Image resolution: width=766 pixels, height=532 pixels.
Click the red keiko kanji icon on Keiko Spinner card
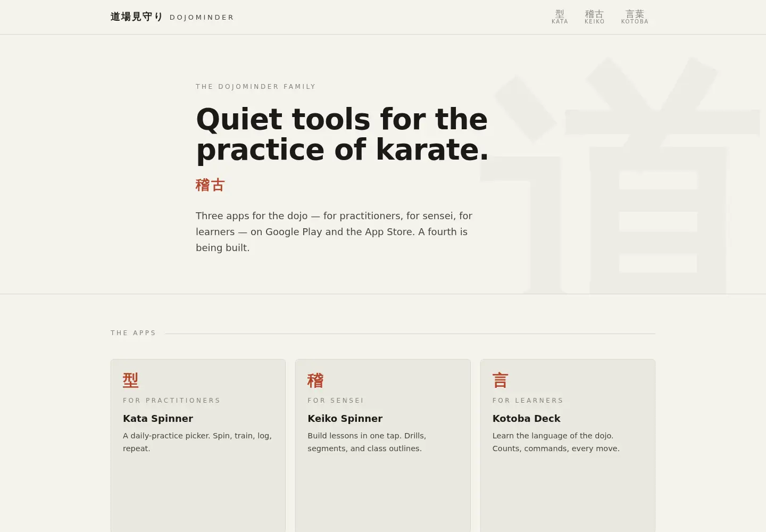click(315, 380)
